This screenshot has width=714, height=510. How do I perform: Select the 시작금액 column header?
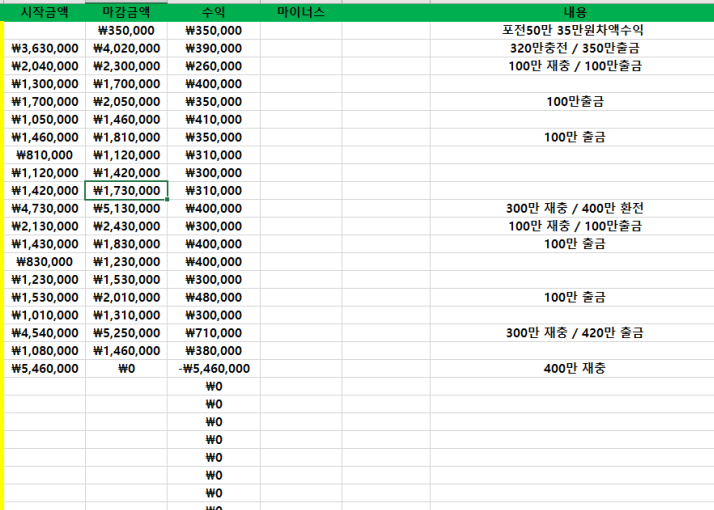point(45,13)
